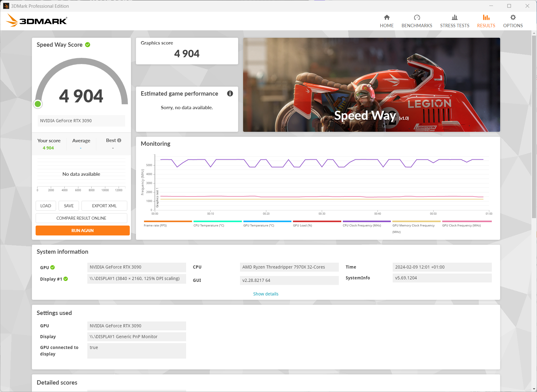The width and height of the screenshot is (537, 392).
Task: Click the GPU value field under Settings used
Action: pyautogui.click(x=137, y=326)
